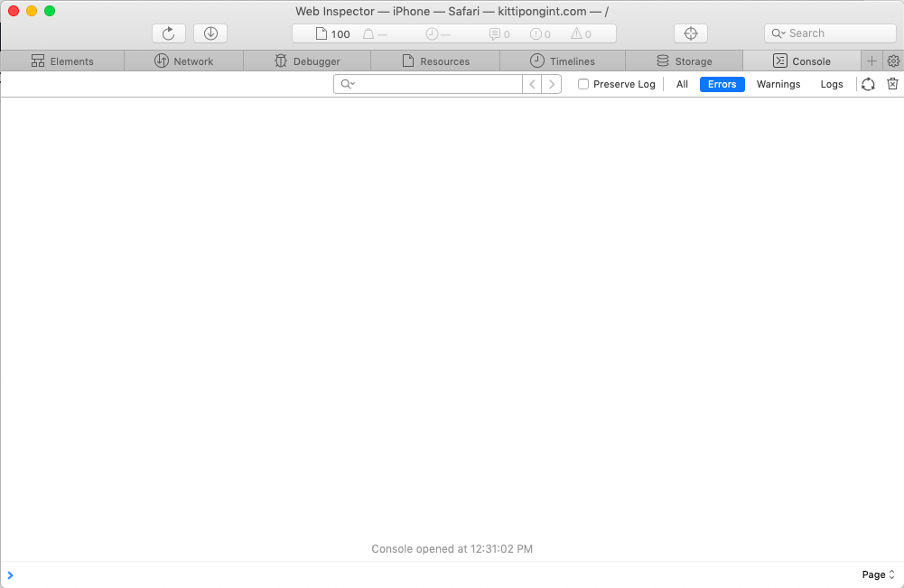Close the Web Inspector window

coord(14,11)
